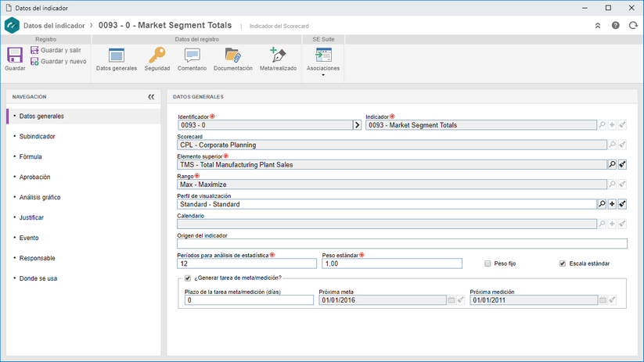Click Datos del indicador breadcrumb

(54, 26)
